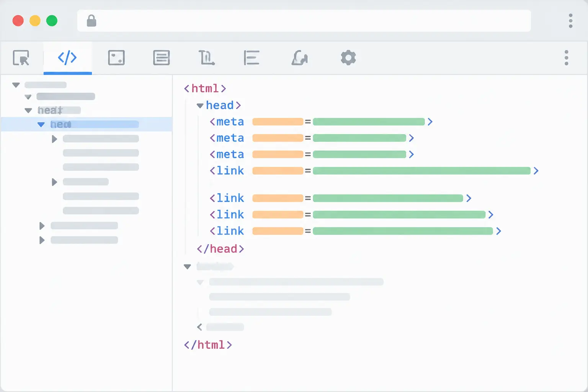Collapse the highlighted tree row arrow
This screenshot has width=588, height=392.
pos(41,124)
